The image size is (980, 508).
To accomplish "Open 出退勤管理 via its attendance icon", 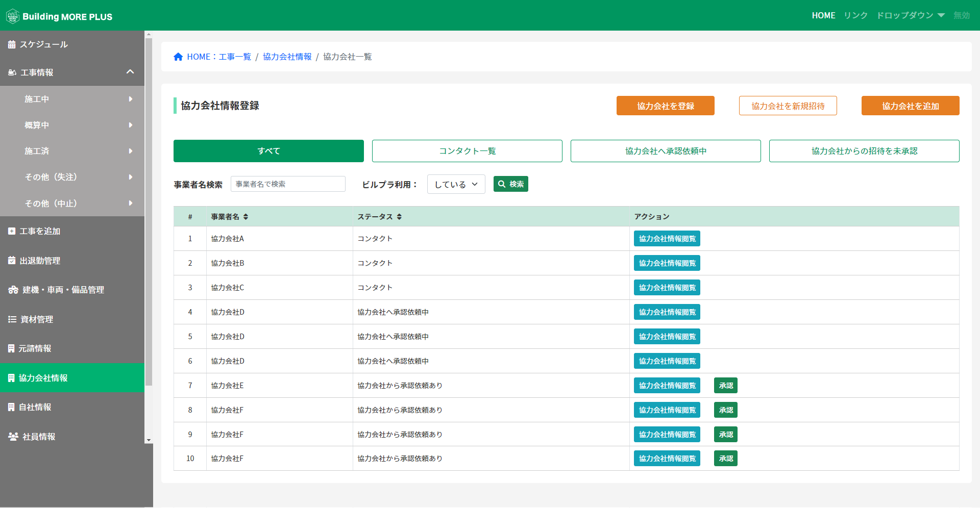I will 12,261.
